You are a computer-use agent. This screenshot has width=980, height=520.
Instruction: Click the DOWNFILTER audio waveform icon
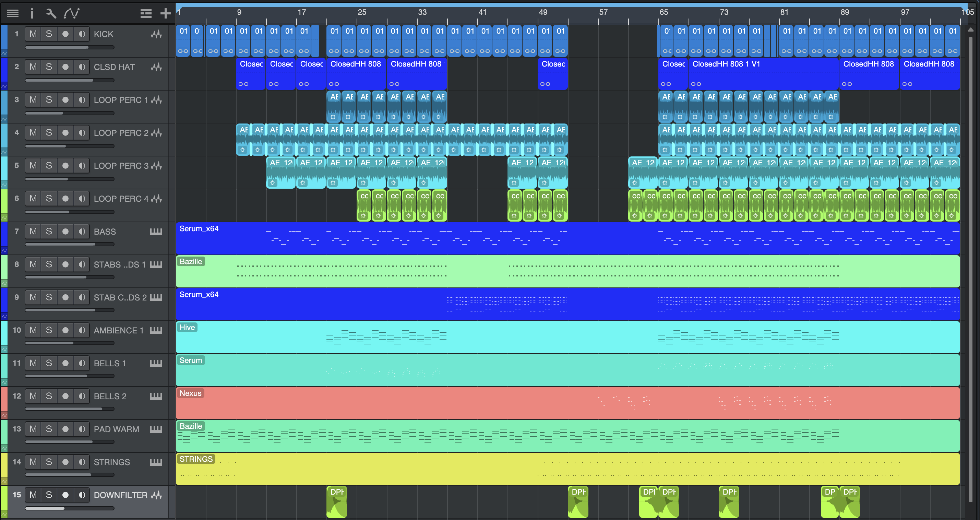pos(156,495)
